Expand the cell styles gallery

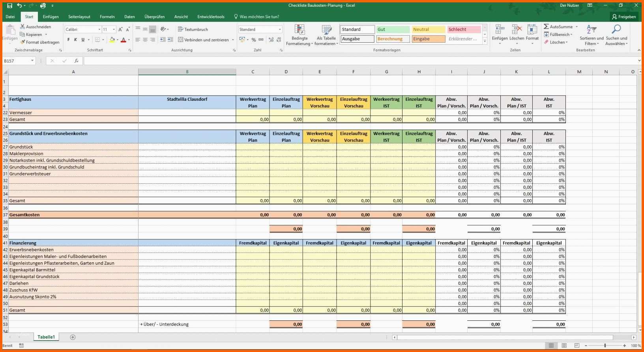pos(485,41)
